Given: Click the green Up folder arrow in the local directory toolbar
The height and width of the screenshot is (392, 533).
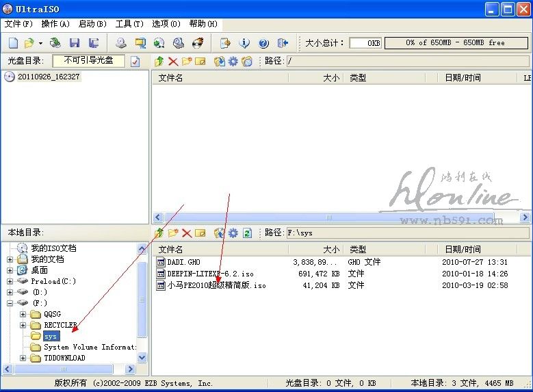Looking at the screenshot, I should [x=159, y=233].
